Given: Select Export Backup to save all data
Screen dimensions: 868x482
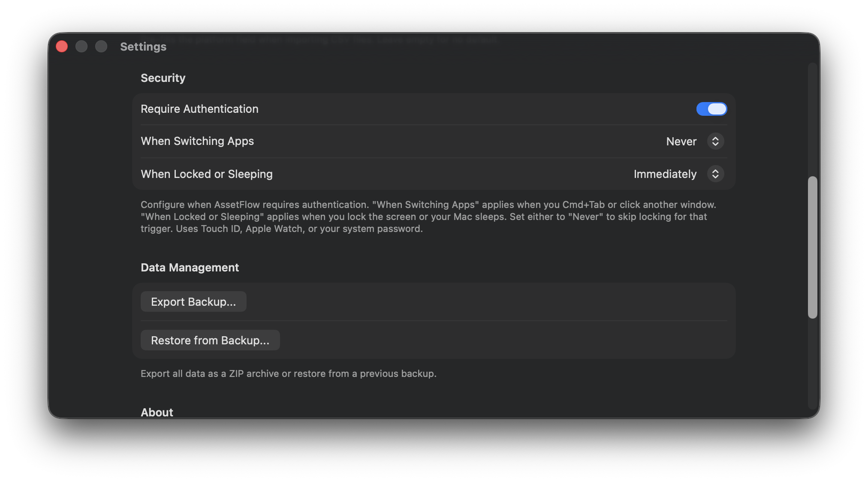Looking at the screenshot, I should click(193, 301).
